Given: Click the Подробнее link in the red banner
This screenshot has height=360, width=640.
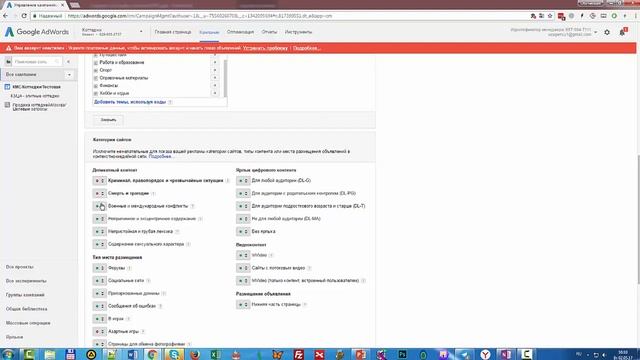Looking at the screenshot, I should (307, 48).
